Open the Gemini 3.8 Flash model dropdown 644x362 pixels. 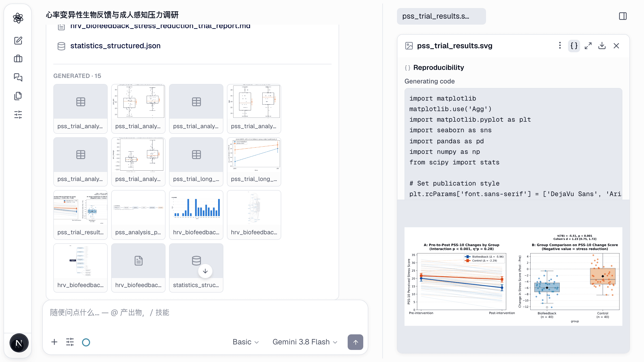pos(305,342)
